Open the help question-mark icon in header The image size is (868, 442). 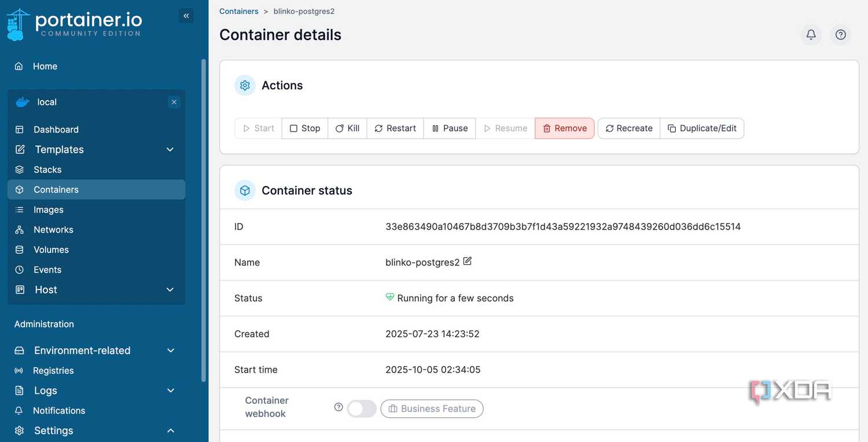coord(841,35)
